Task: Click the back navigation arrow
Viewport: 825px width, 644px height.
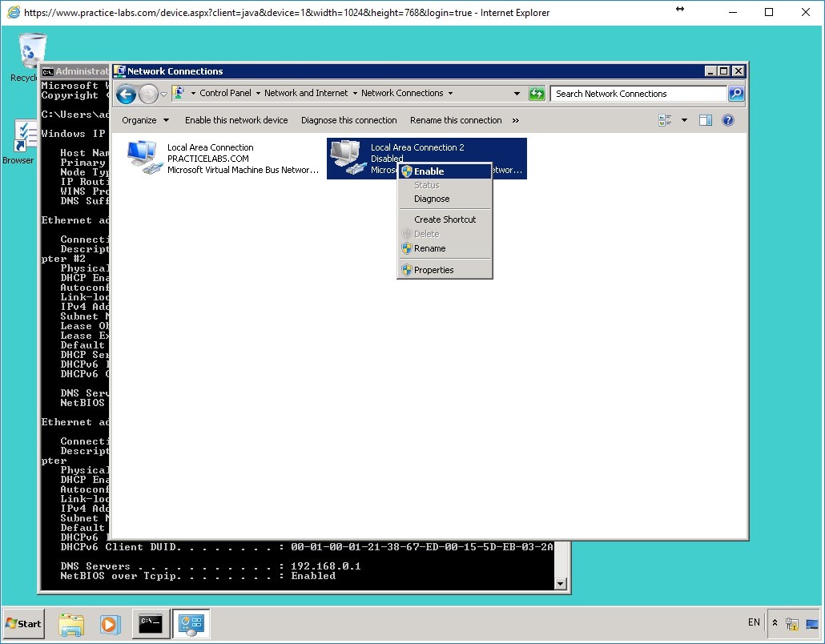Action: [x=126, y=94]
